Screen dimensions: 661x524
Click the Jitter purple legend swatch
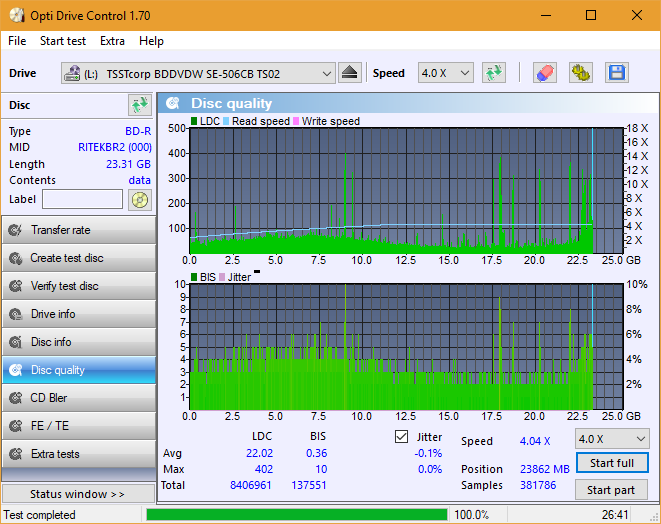coord(222,277)
